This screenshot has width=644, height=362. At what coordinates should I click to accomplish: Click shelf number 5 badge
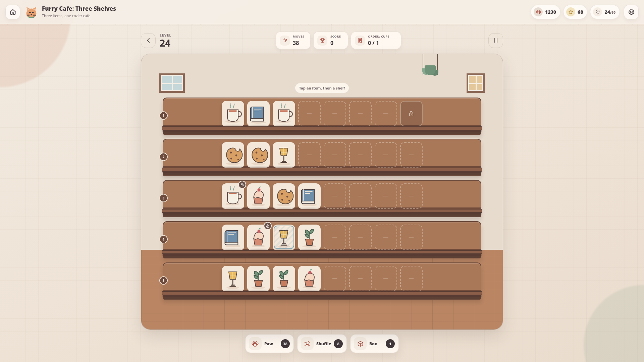click(163, 281)
